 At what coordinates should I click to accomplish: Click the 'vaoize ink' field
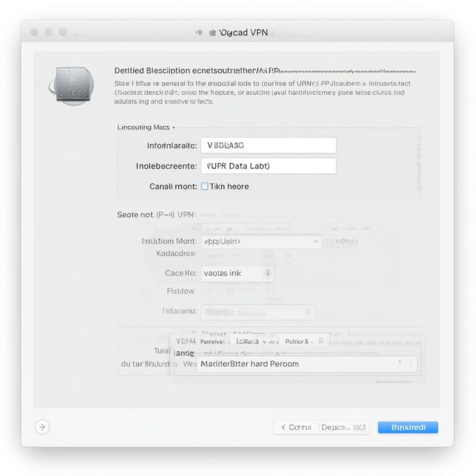click(237, 273)
